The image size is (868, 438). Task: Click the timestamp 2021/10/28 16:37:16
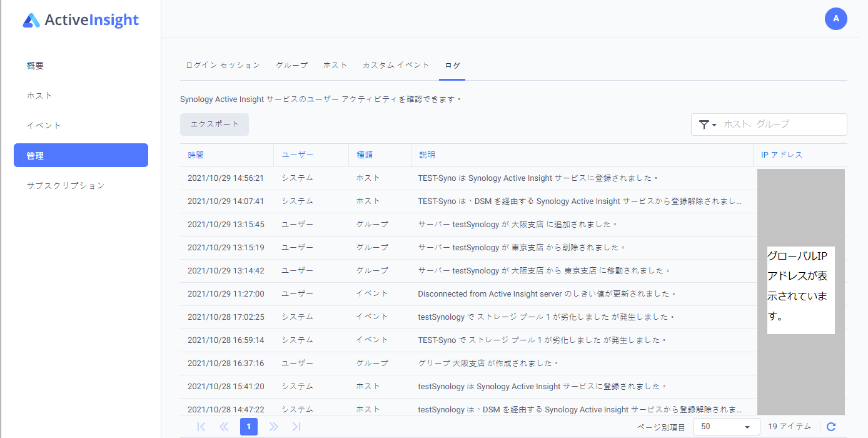(x=226, y=364)
